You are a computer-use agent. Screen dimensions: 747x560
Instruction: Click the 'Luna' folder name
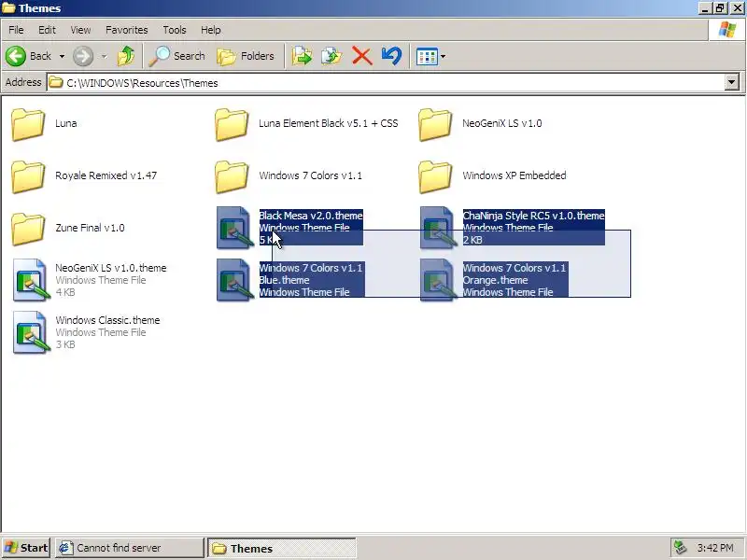pyautogui.click(x=65, y=123)
